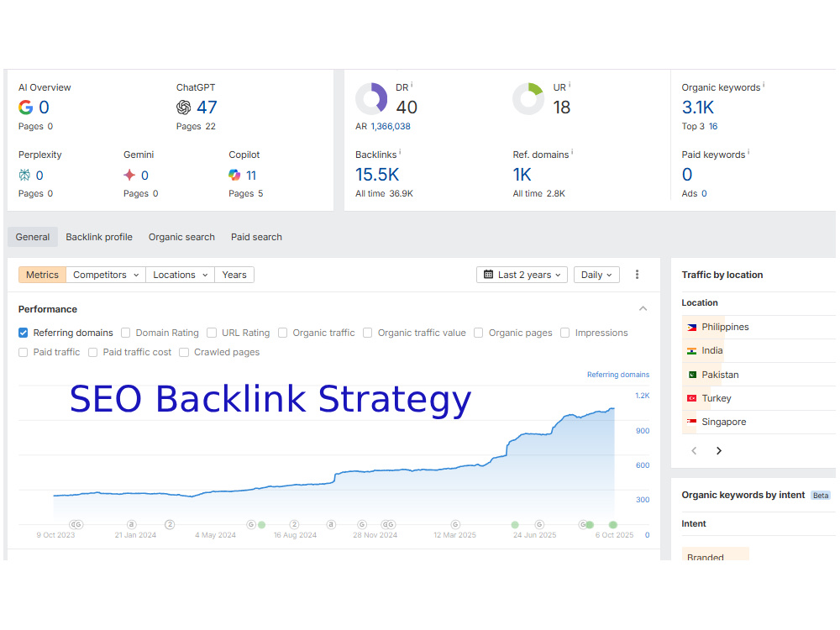The image size is (840, 630).
Task: Tick the Impressions checkbox
Action: 564,333
